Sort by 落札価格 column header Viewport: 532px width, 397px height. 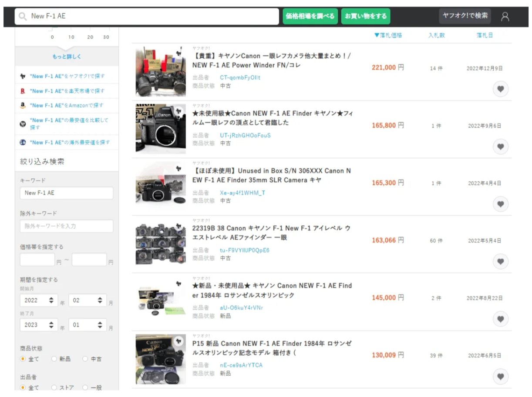(388, 35)
